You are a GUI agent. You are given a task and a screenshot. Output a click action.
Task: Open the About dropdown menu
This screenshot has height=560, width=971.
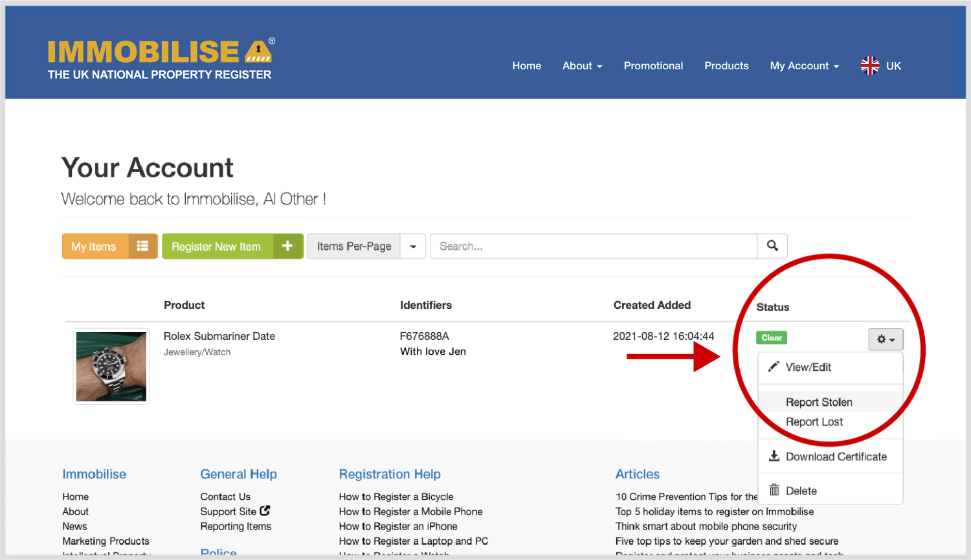click(x=582, y=66)
